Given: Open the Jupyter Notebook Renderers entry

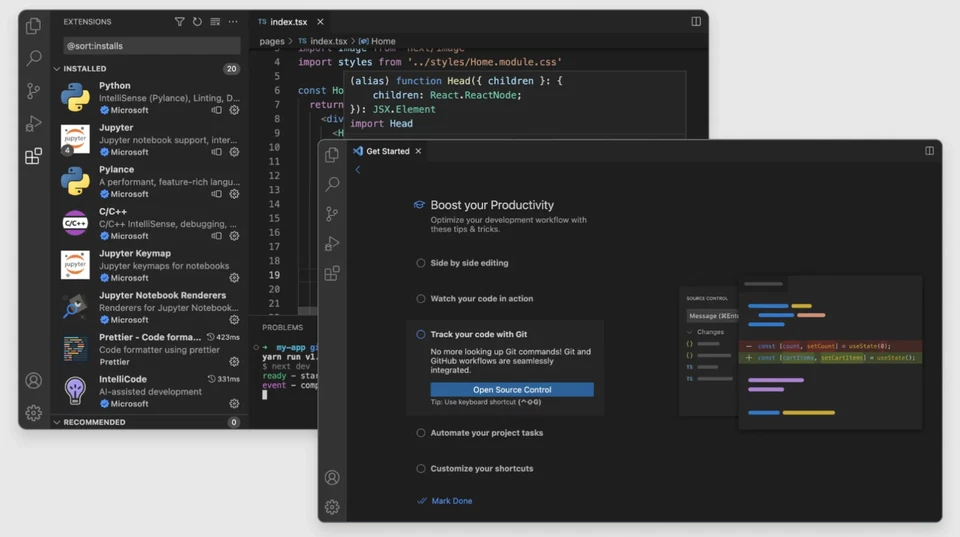Looking at the screenshot, I should tap(150, 307).
